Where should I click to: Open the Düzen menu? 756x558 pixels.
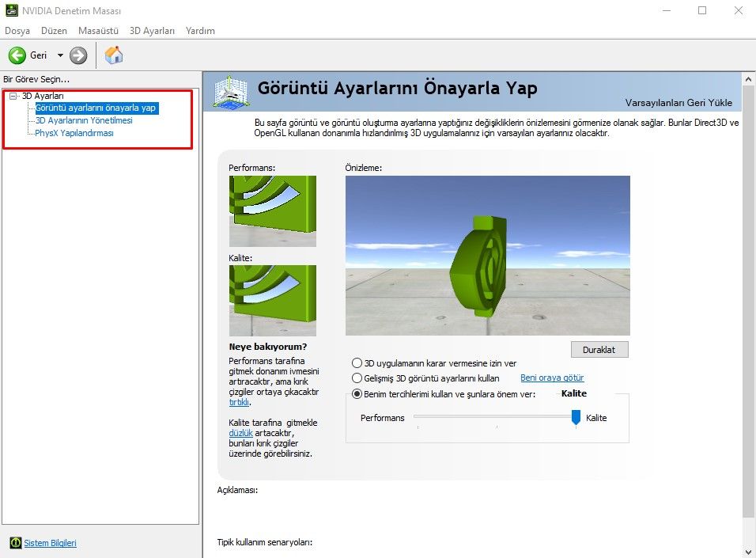[x=54, y=31]
